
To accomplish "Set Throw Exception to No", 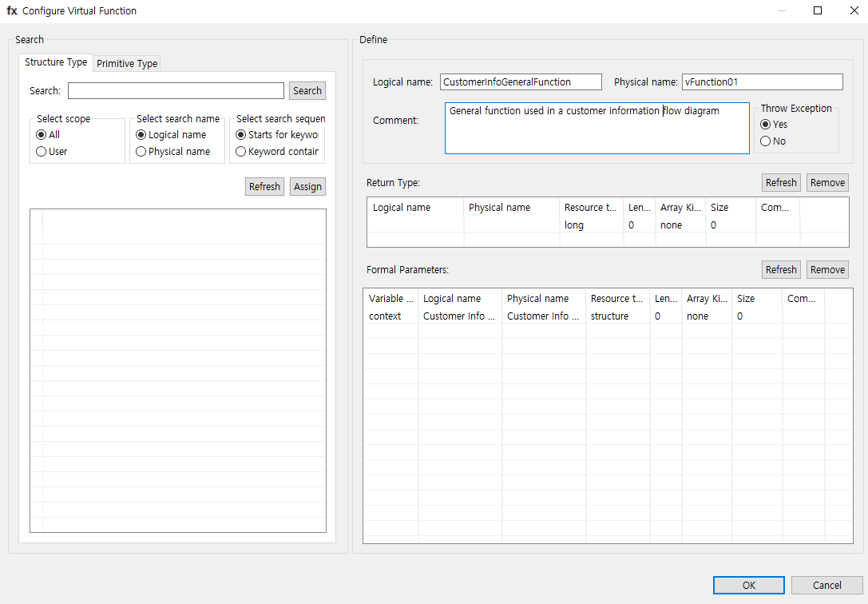I will [766, 141].
